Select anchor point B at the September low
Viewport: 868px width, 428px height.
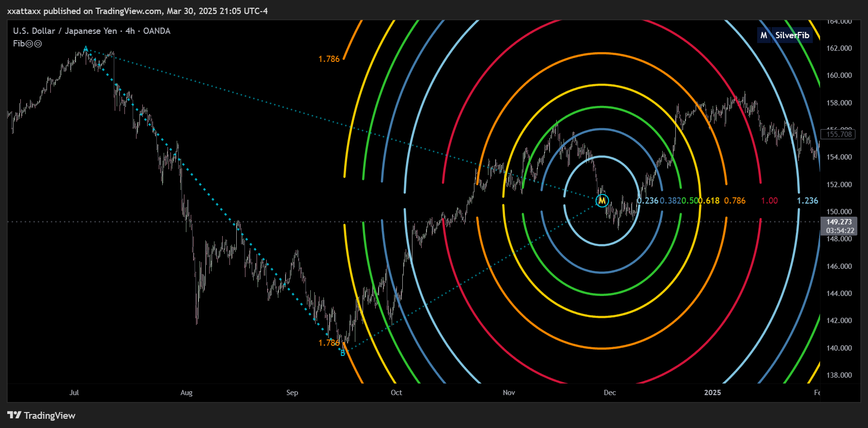tap(343, 353)
